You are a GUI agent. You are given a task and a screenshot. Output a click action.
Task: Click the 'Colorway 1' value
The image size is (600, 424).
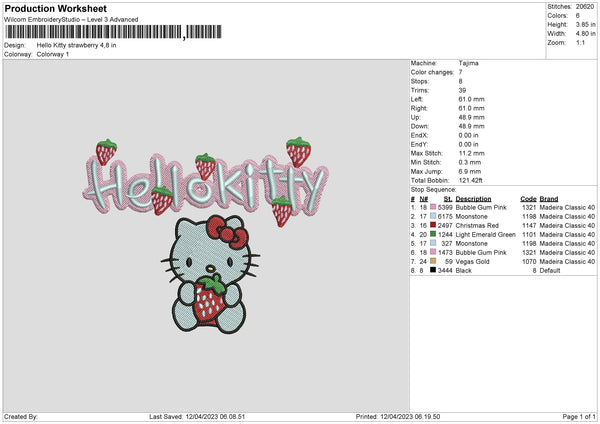pos(53,54)
